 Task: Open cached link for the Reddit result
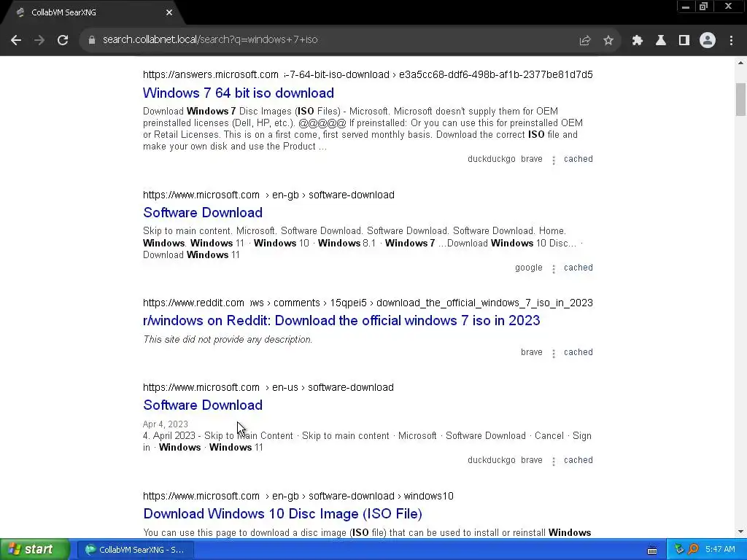578,352
